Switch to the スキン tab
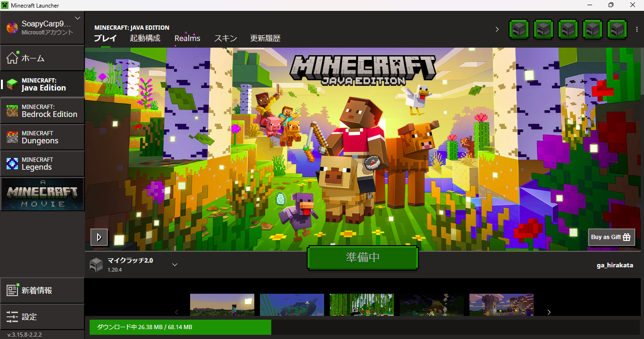 coord(226,38)
